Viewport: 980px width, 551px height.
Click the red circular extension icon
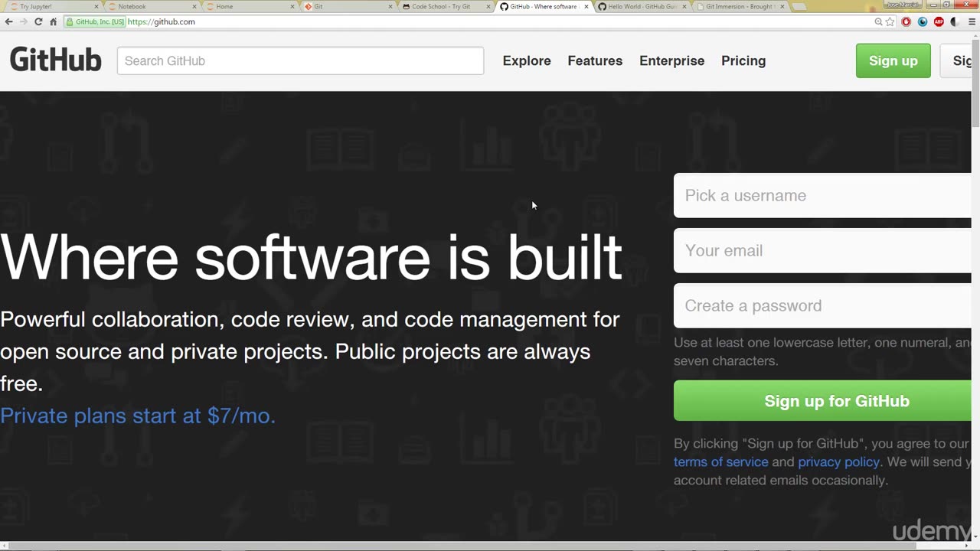point(906,21)
